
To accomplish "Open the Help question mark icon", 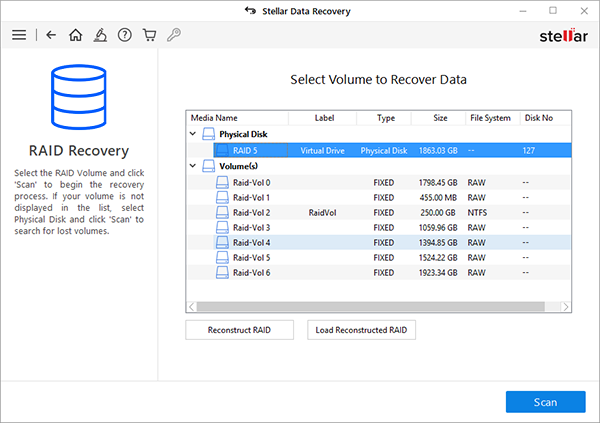I will coord(125,35).
